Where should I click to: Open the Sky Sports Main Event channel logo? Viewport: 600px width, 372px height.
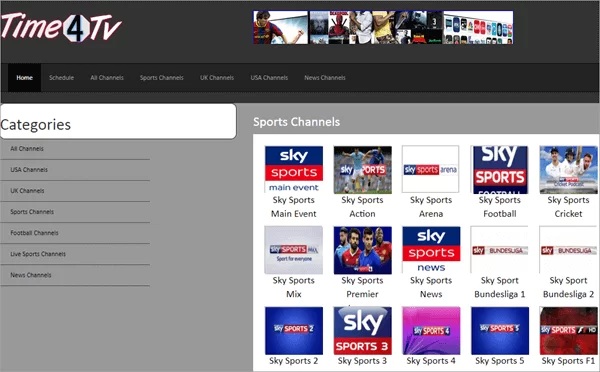tap(293, 169)
